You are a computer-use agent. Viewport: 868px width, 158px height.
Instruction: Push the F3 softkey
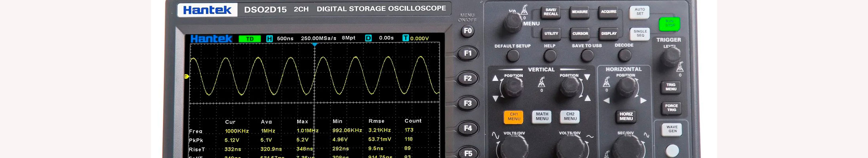467,103
